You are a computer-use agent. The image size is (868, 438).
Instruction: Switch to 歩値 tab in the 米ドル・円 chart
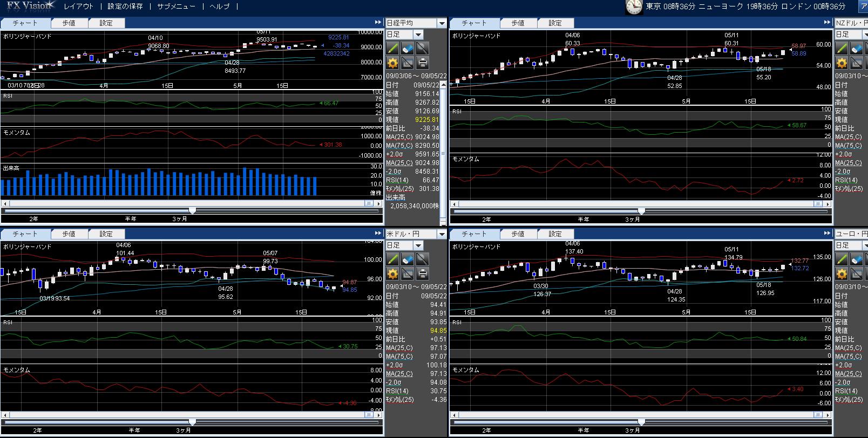click(x=69, y=234)
